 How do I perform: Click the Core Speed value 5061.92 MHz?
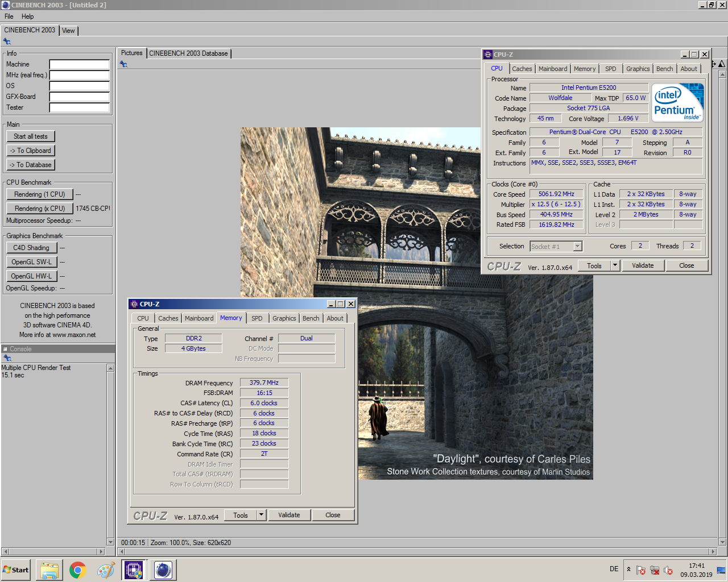pyautogui.click(x=556, y=194)
